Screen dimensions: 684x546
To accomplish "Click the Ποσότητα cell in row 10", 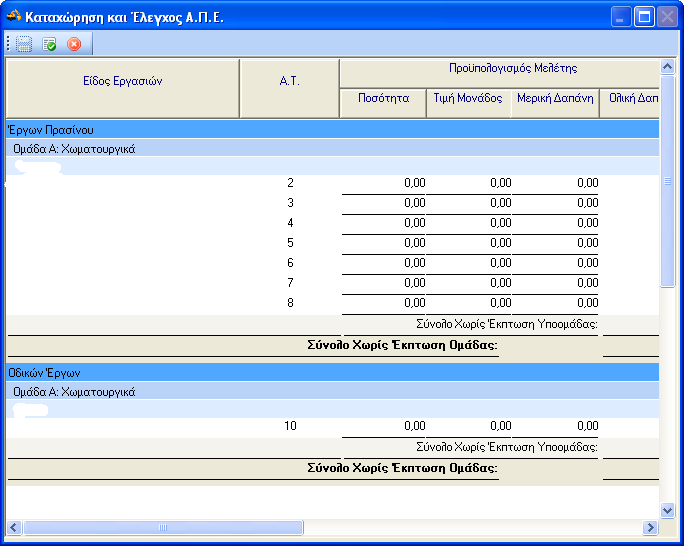I will coord(384,426).
